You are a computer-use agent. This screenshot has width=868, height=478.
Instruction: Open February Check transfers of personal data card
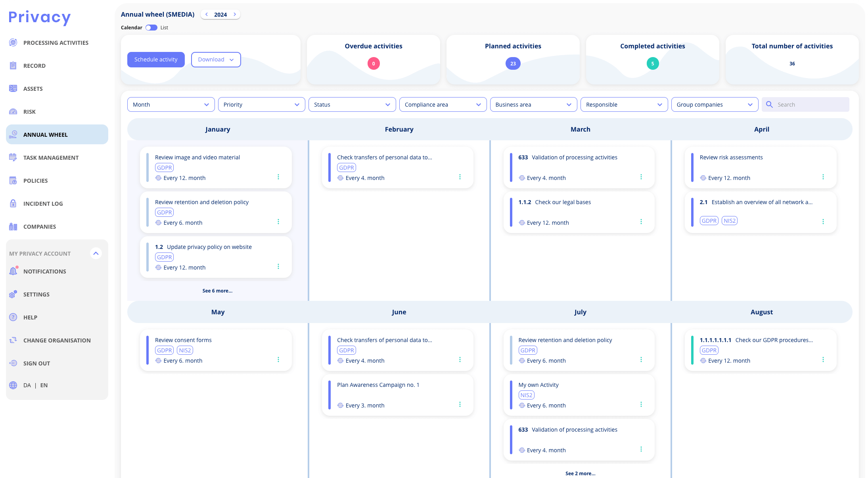coord(398,167)
